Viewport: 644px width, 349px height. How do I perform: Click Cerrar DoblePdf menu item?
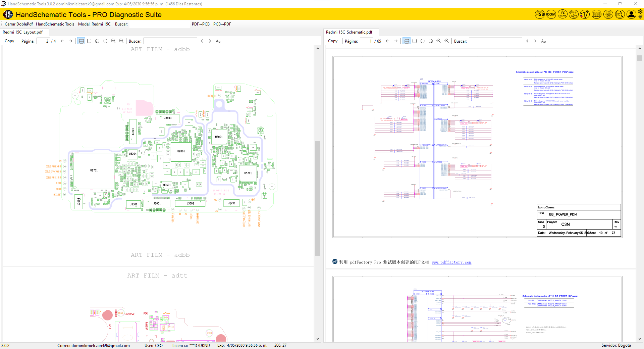coord(19,24)
